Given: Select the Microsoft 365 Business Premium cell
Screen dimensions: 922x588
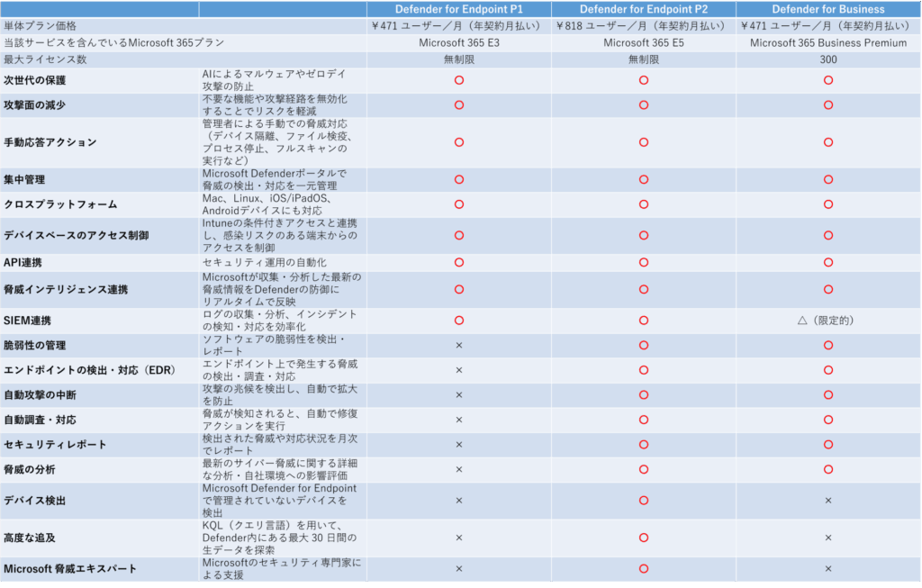Looking at the screenshot, I should pos(828,43).
